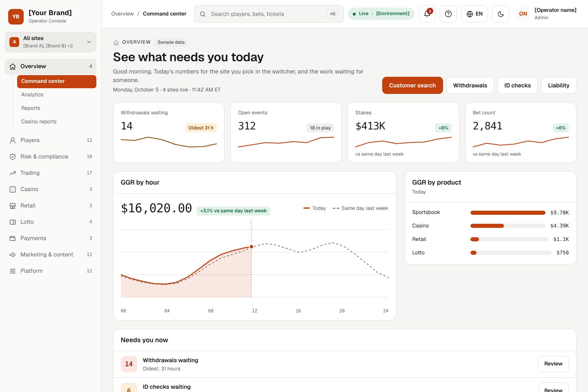Click the search magnifier icon

[203, 14]
